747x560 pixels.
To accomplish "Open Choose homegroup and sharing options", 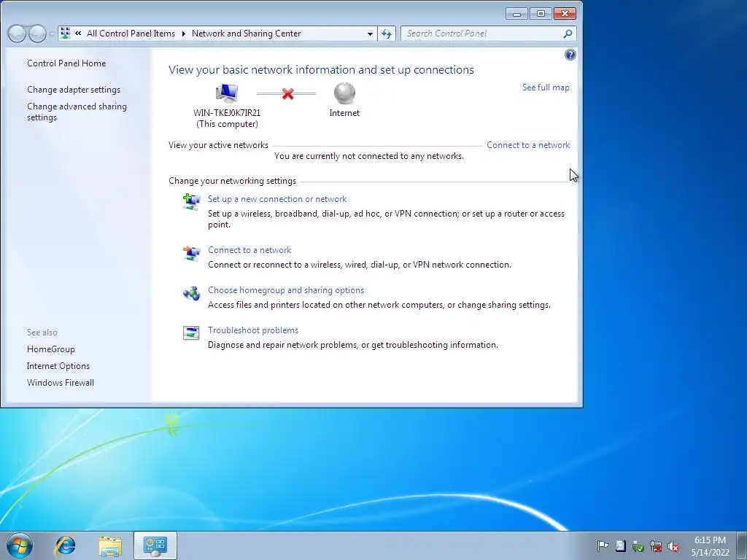I will coord(286,290).
